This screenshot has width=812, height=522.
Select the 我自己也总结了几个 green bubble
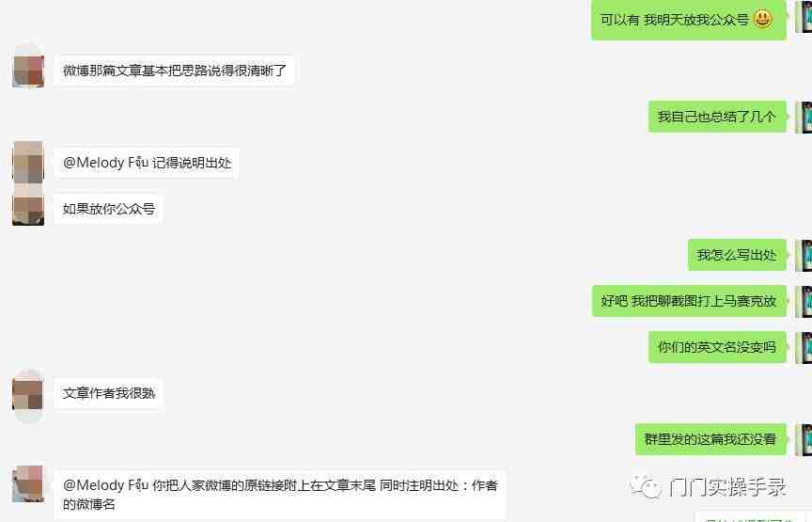[x=717, y=117]
